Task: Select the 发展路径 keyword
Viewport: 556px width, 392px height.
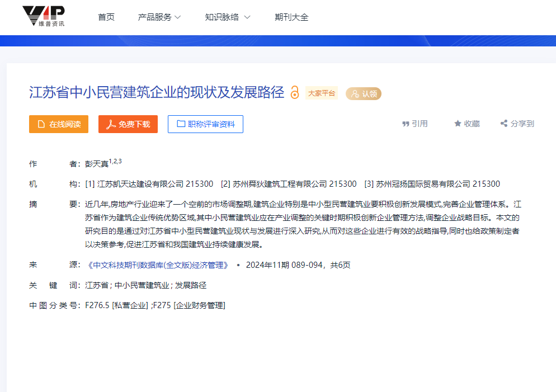Action: point(191,285)
